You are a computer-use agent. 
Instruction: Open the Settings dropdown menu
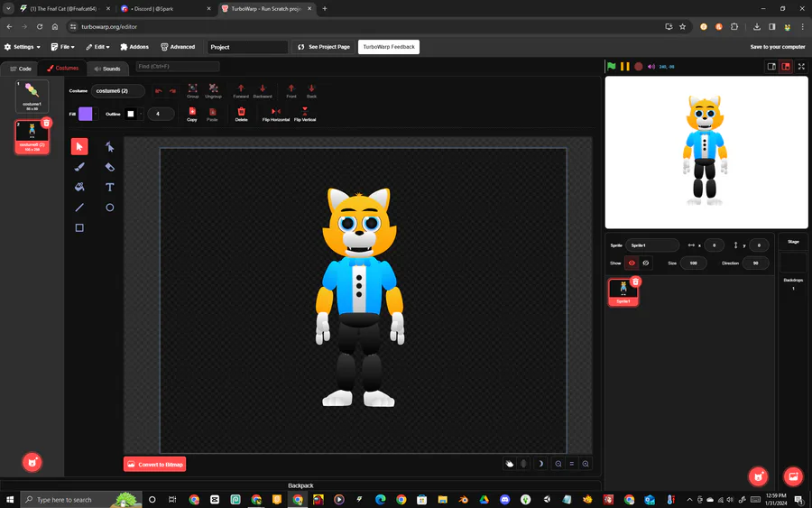23,47
